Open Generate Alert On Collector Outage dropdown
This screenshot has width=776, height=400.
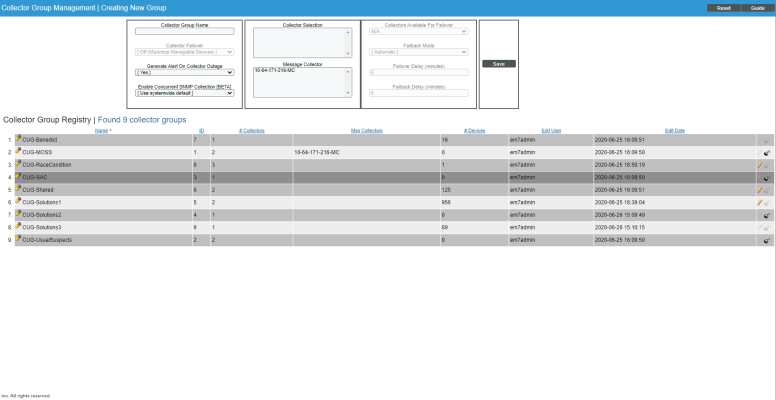click(x=184, y=72)
